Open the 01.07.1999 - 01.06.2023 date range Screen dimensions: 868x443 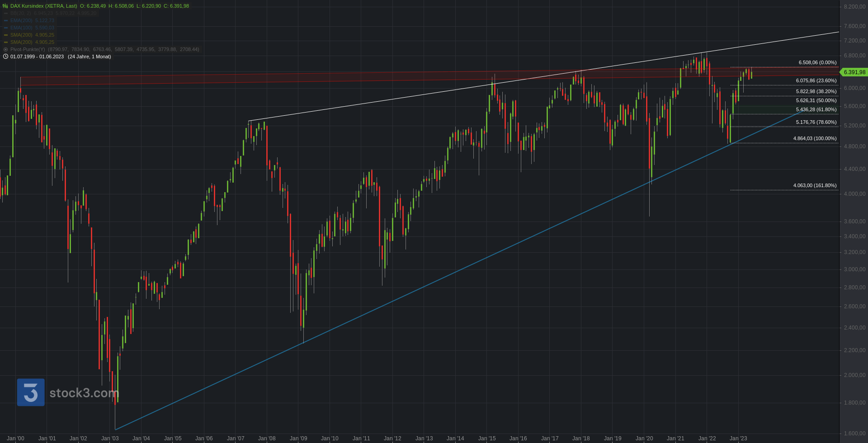click(x=37, y=57)
